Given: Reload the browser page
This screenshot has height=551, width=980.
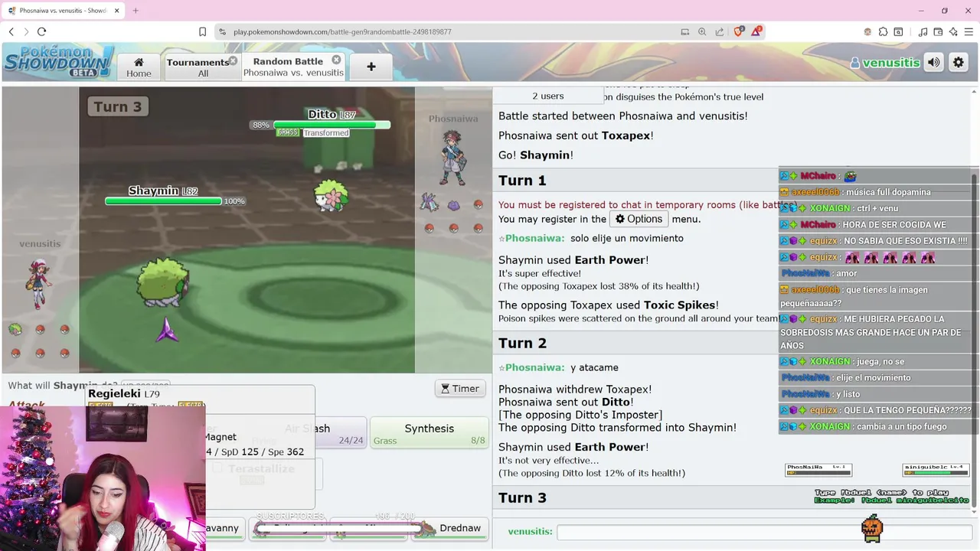Looking at the screenshot, I should (41, 31).
